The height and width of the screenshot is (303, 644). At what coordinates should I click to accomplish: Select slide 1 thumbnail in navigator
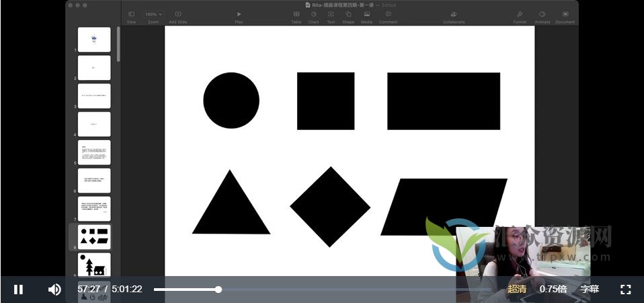pyautogui.click(x=94, y=40)
